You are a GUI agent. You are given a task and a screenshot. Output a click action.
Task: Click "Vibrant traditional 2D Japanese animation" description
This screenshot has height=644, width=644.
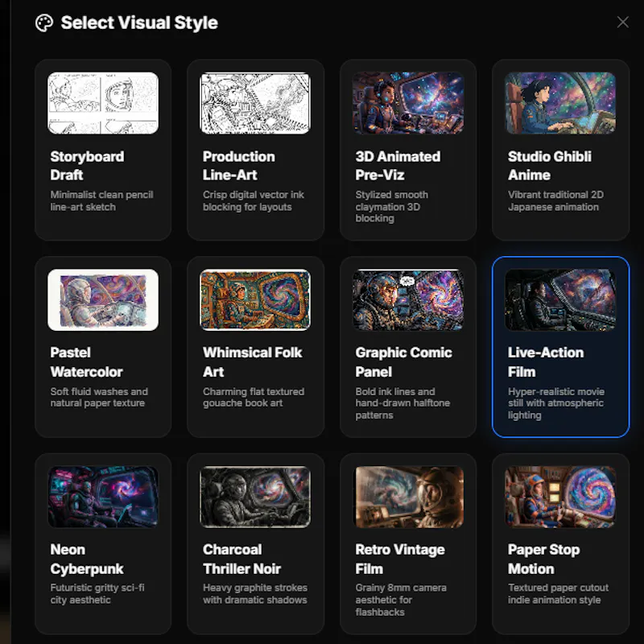point(555,200)
